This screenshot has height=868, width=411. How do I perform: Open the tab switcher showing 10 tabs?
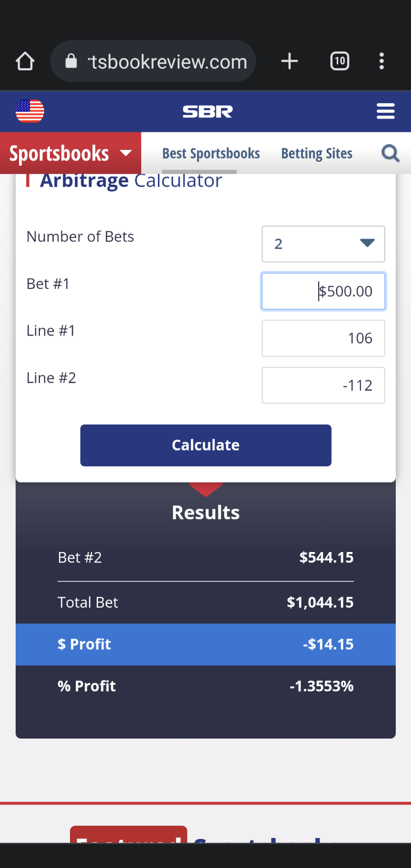(340, 61)
